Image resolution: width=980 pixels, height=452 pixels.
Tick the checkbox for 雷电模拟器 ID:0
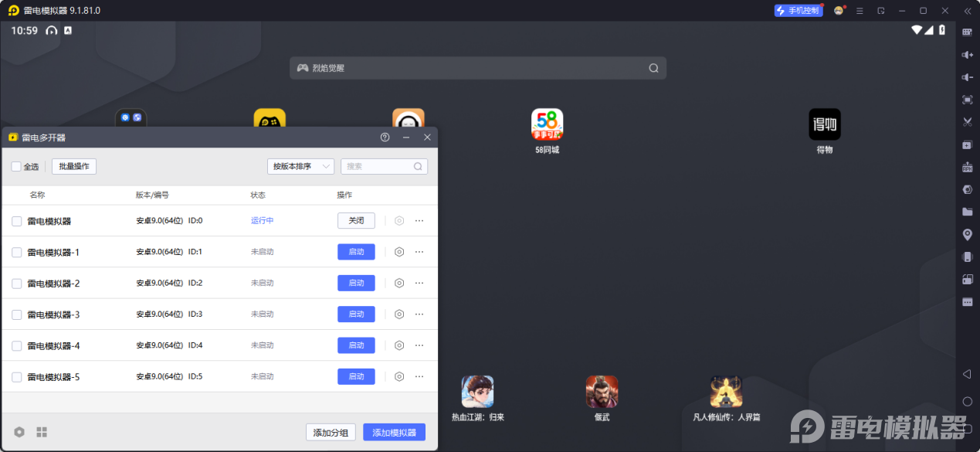pos(16,221)
